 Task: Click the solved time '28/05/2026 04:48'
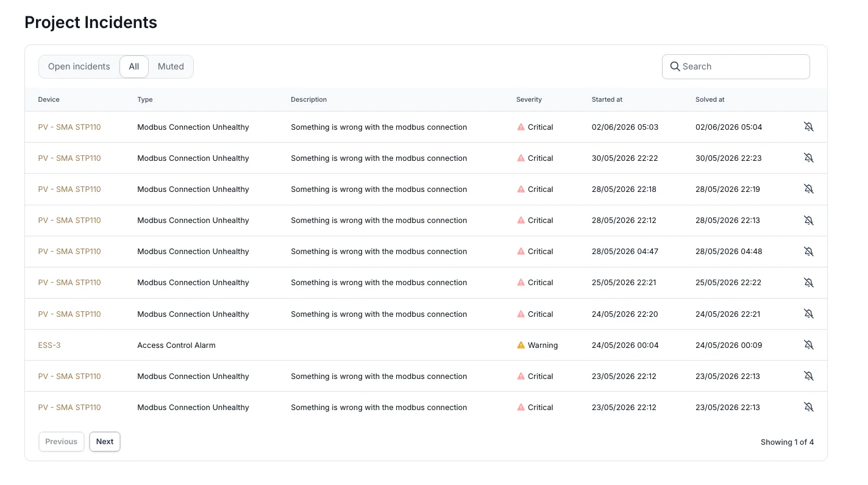728,251
